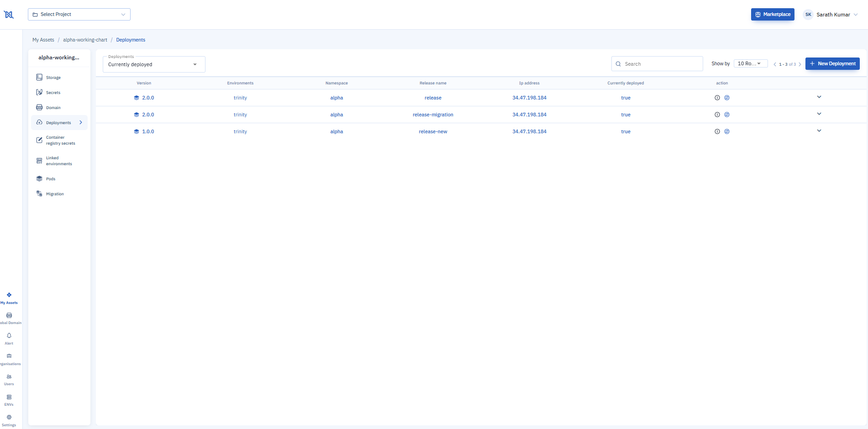Click trinity environment in the release row
This screenshot has width=868, height=429.
(240, 98)
